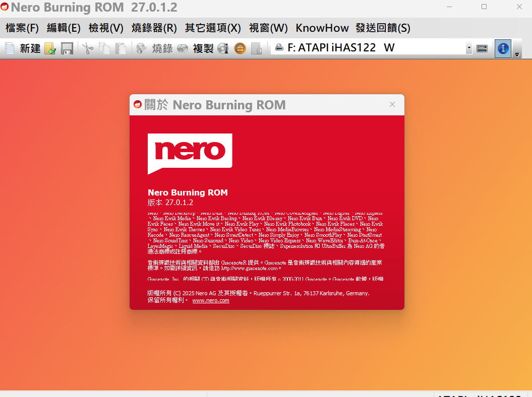Click the Copy pages icon

click(104, 48)
